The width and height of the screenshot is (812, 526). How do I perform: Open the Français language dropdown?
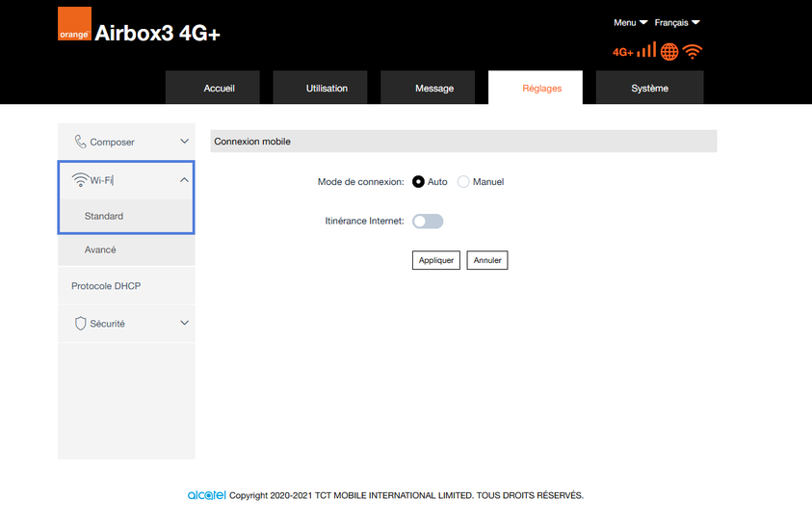[677, 23]
